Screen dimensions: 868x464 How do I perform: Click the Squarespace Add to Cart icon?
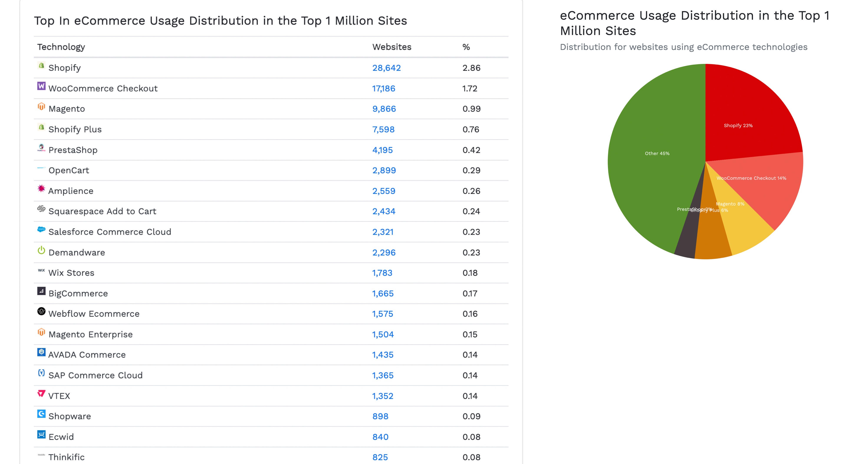41,209
